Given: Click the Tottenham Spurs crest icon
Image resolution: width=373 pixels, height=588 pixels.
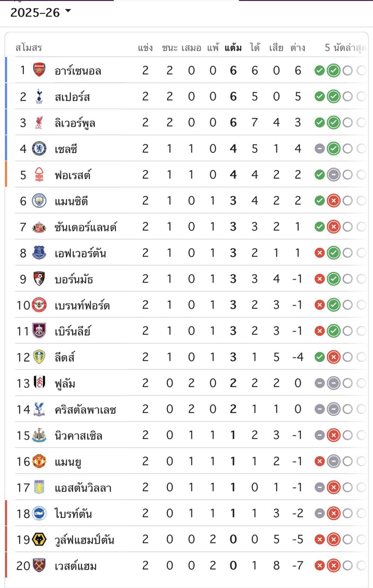Looking at the screenshot, I should [x=39, y=96].
